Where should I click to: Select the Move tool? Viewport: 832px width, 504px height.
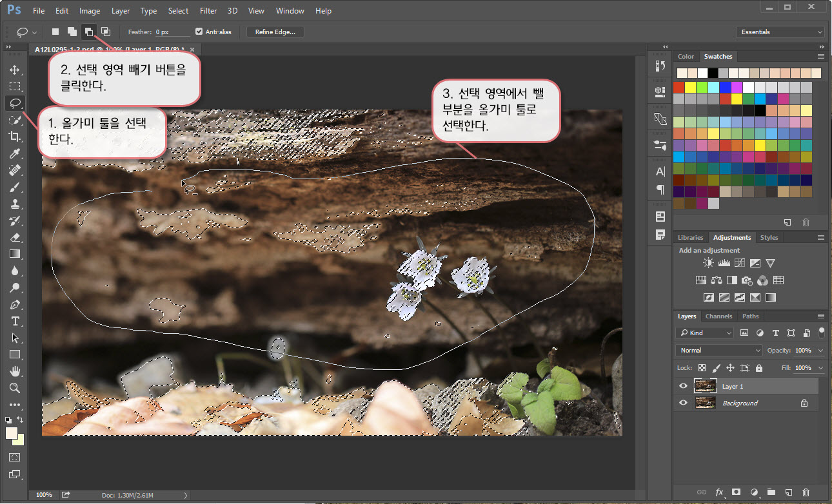14,69
